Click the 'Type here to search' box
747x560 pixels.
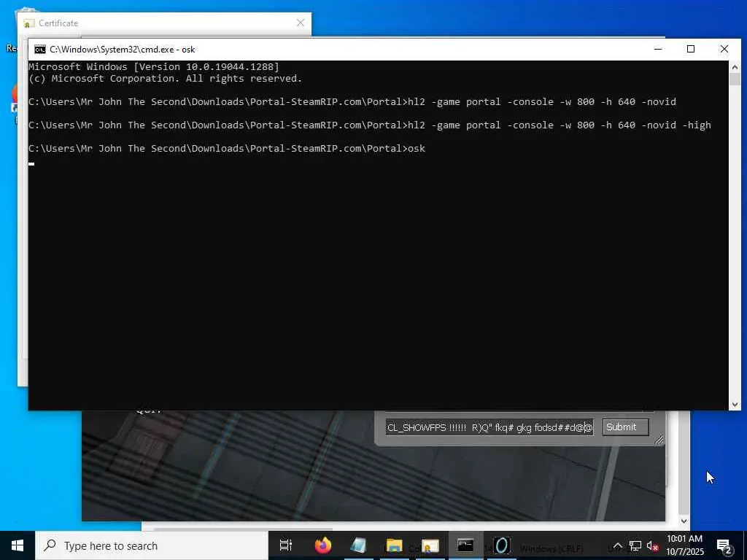pos(152,545)
